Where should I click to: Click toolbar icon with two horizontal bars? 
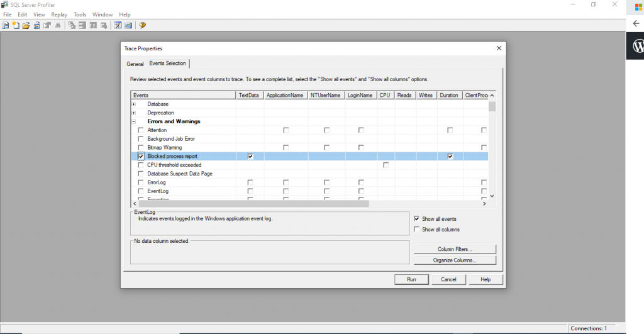tap(82, 25)
